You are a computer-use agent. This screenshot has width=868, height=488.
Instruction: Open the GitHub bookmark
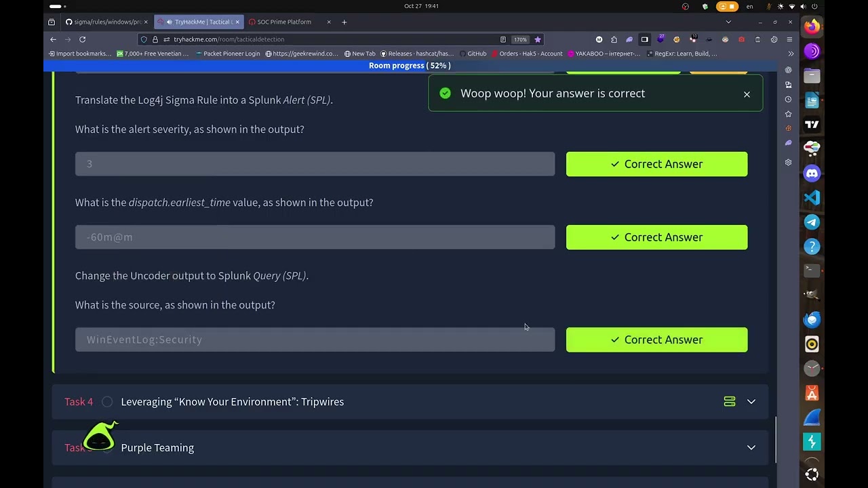tap(473, 54)
